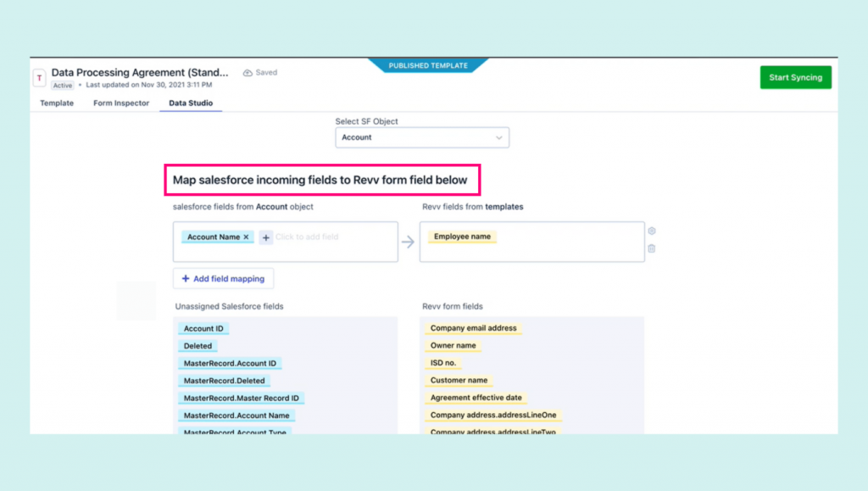Viewport: 868px width, 491px height.
Task: Select MasterRecord.Deleted field
Action: click(224, 381)
